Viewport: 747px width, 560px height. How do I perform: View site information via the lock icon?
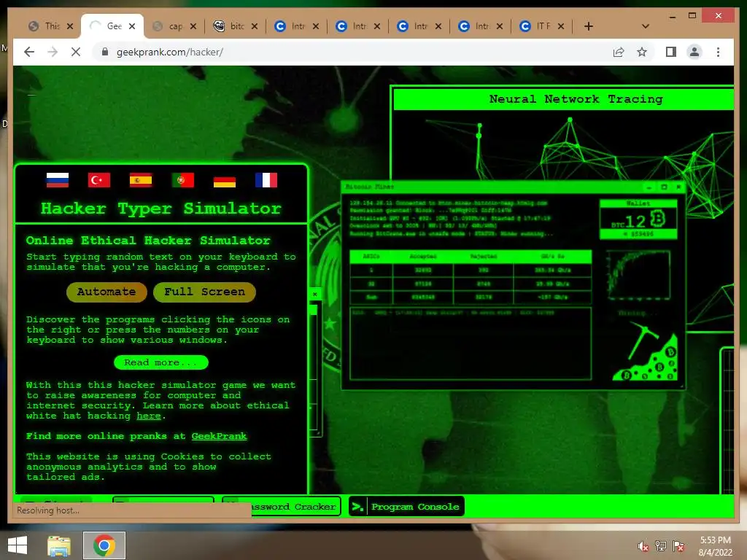point(105,52)
